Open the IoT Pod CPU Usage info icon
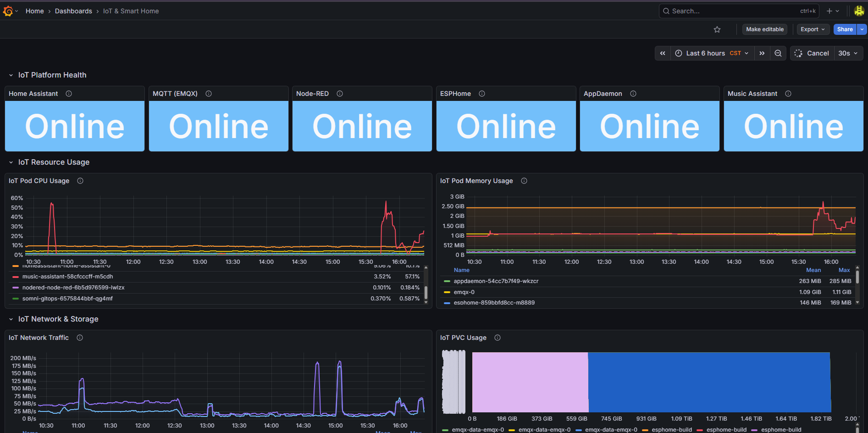868x433 pixels. (80, 181)
